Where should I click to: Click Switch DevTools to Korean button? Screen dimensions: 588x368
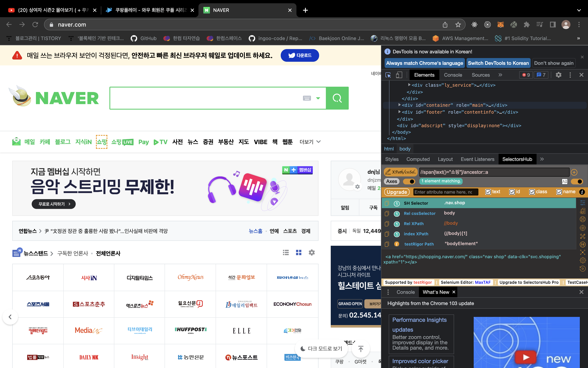pyautogui.click(x=498, y=63)
